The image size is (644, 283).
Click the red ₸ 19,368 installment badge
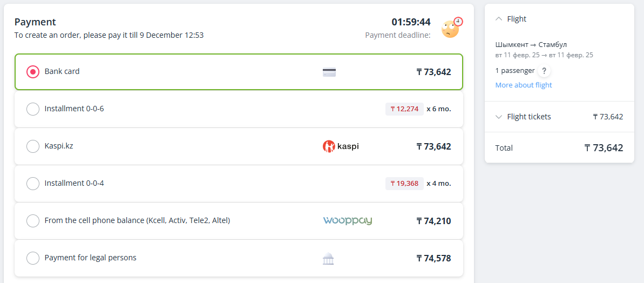tap(404, 184)
